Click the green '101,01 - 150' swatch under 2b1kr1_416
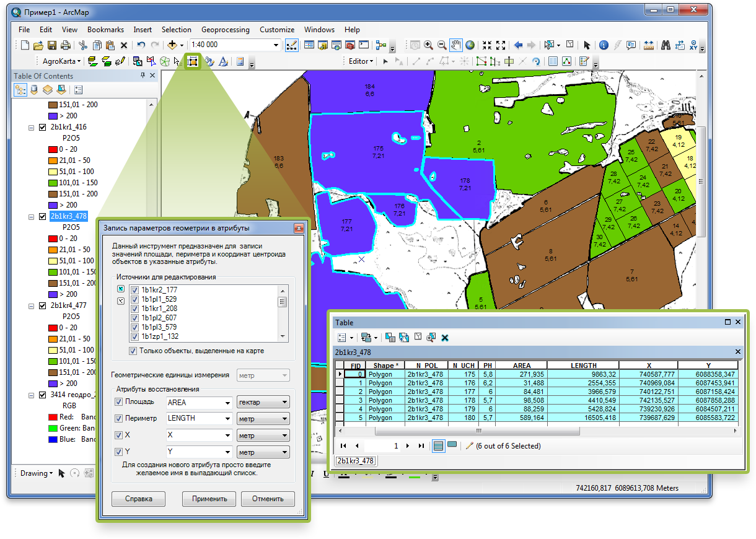Screen dimensions: 756x539 click(53, 183)
